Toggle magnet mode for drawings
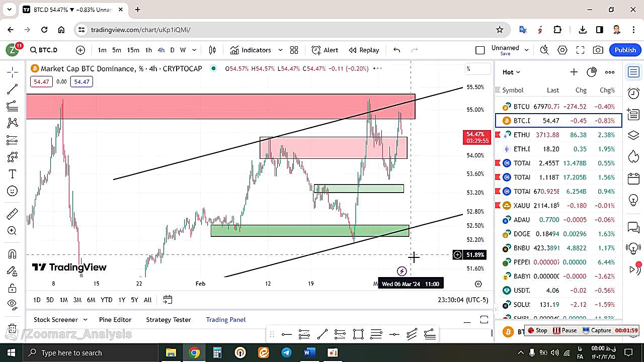644x362 pixels. [x=13, y=254]
